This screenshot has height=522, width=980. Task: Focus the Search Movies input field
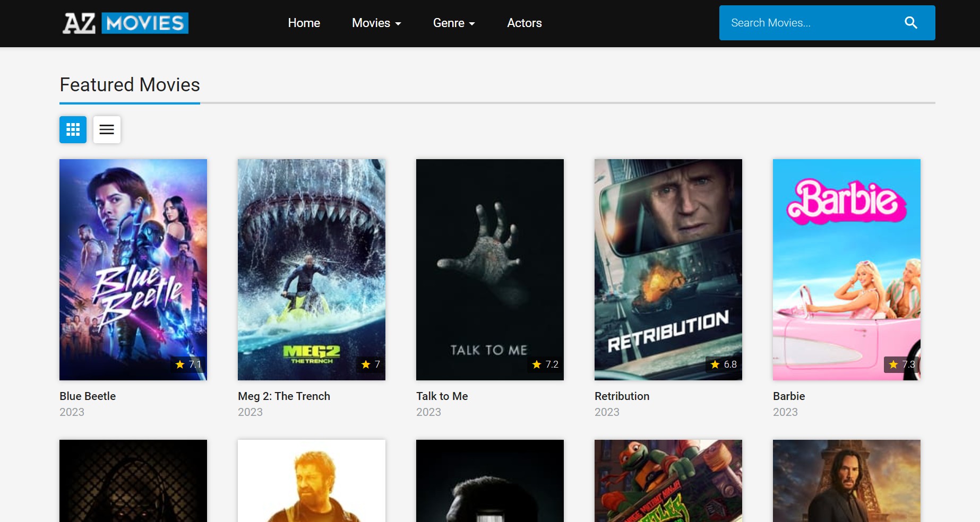coord(811,23)
